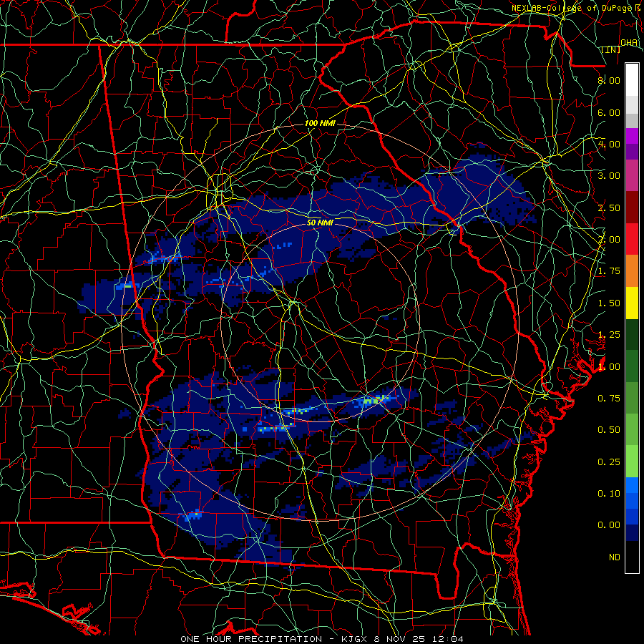Pick the darkest green swatch beside 1.25
Image resolution: width=644 pixels, height=644 pixels.
click(x=632, y=335)
